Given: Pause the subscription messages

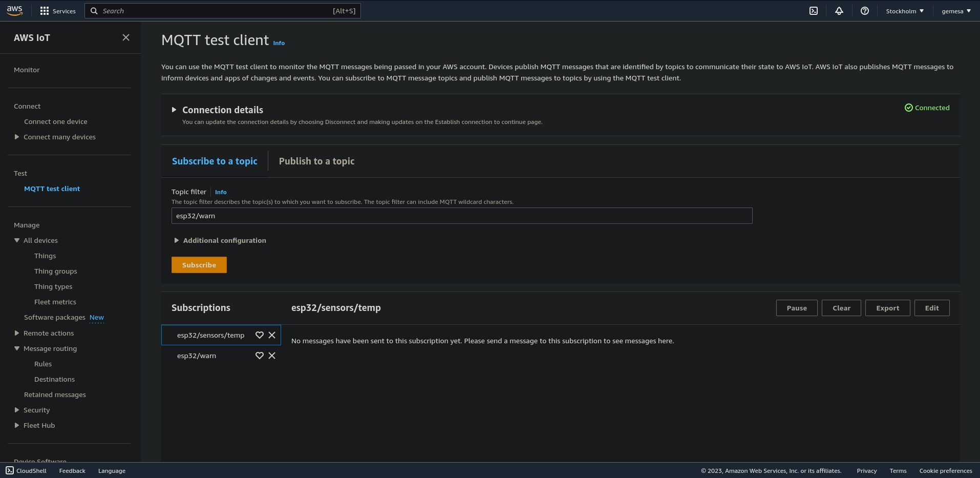Looking at the screenshot, I should 797,308.
